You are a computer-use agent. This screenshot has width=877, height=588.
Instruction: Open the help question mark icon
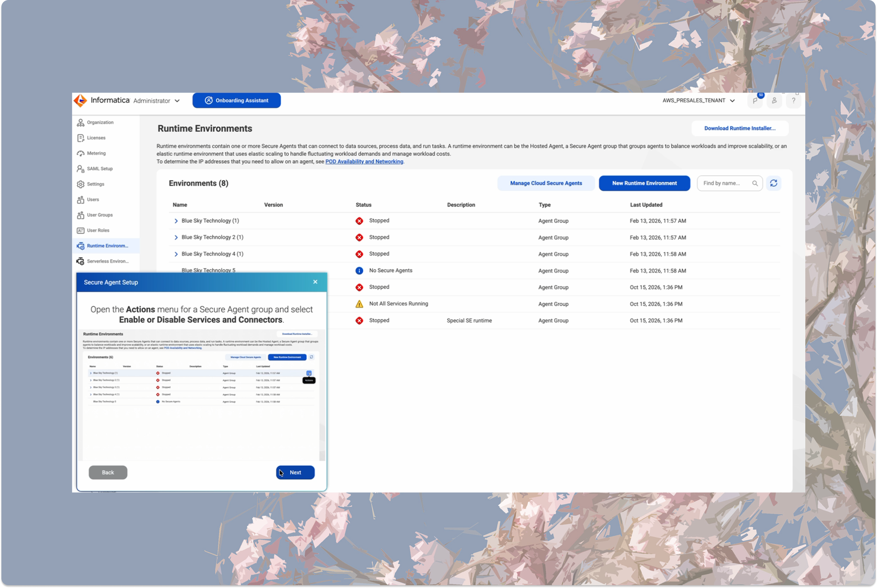pos(794,101)
